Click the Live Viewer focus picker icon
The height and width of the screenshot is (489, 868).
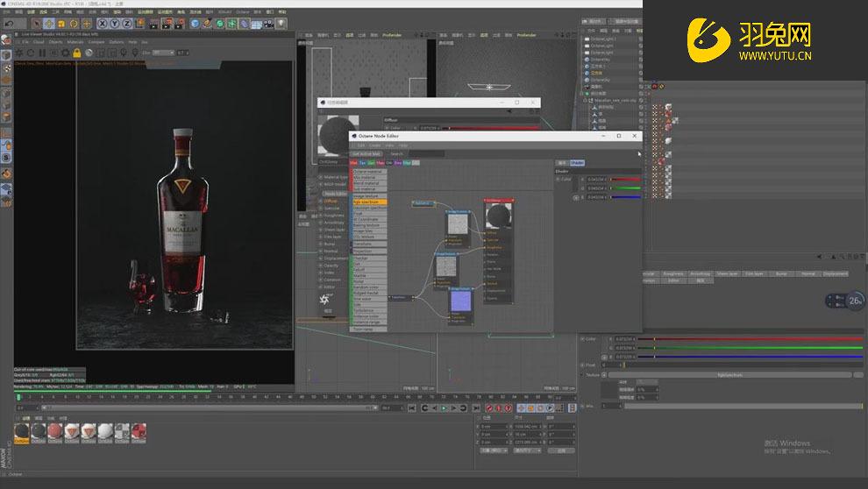[124, 53]
